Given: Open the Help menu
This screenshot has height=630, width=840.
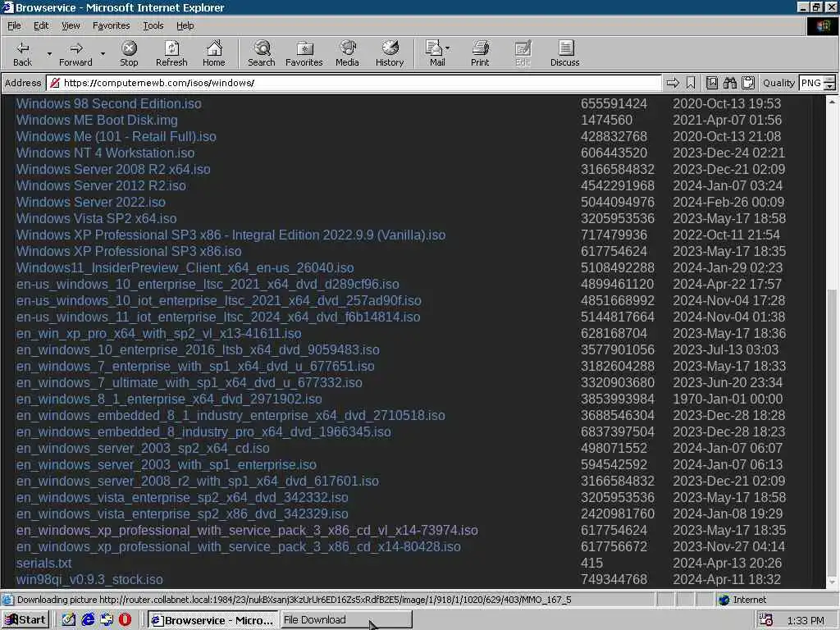Looking at the screenshot, I should pos(185,25).
